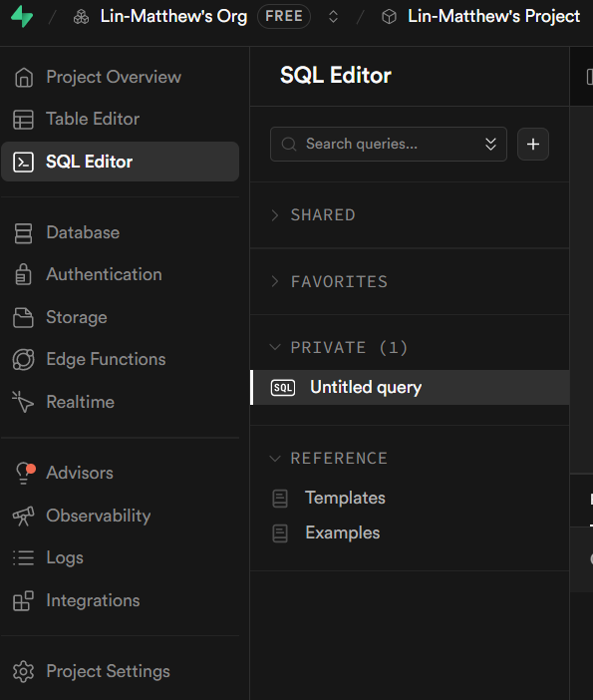Image resolution: width=593 pixels, height=700 pixels.
Task: Expand the SHARED section chevron
Action: coord(275,215)
